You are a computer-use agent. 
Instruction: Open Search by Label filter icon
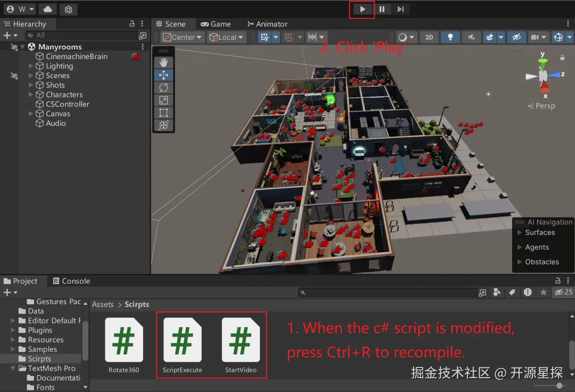(512, 293)
